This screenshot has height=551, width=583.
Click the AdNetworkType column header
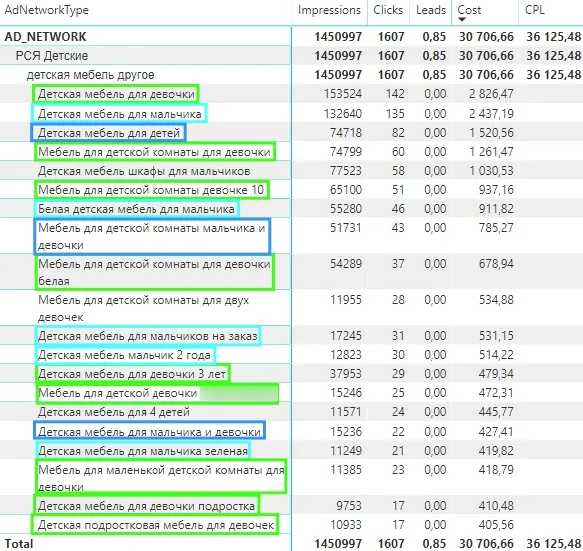[46, 10]
